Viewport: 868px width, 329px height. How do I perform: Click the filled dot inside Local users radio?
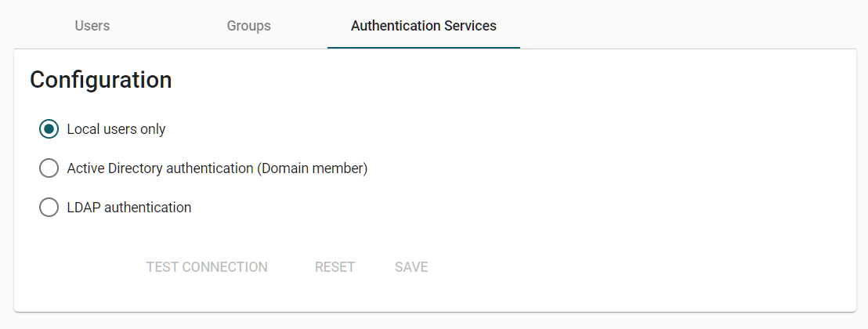tap(49, 129)
